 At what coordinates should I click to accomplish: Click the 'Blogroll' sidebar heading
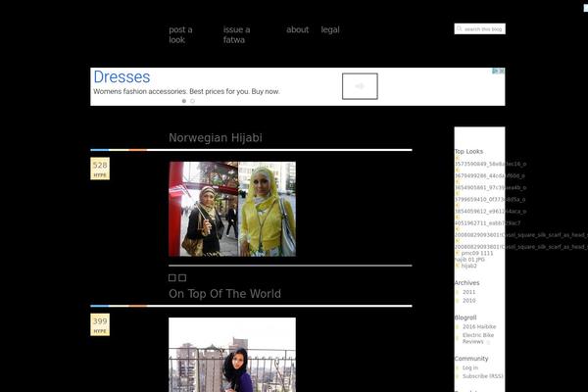point(465,318)
